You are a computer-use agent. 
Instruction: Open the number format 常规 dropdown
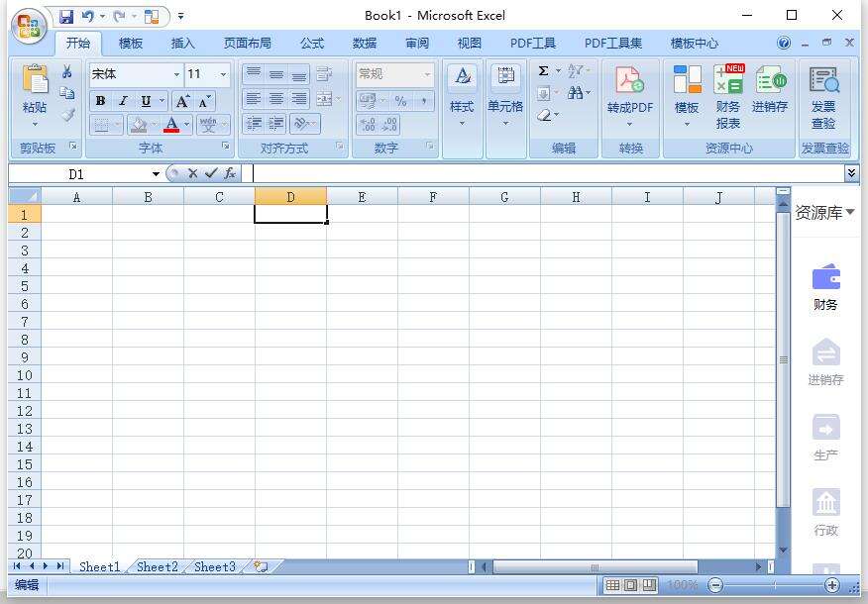pos(427,74)
